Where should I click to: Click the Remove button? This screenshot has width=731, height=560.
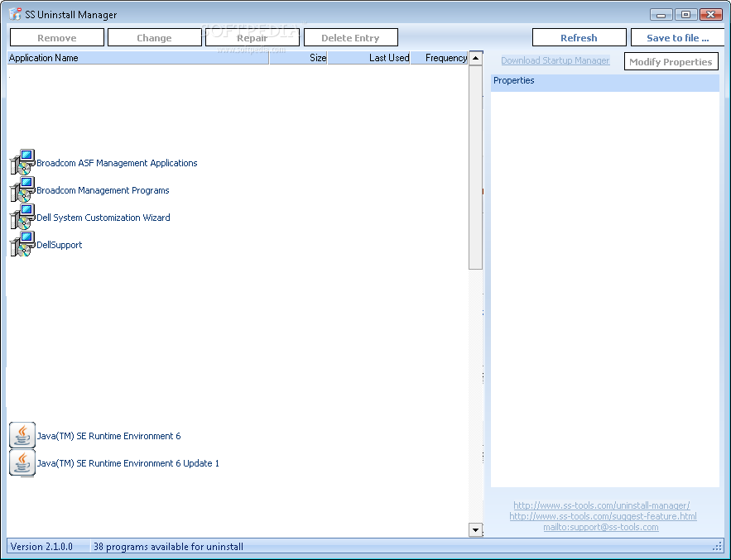tap(57, 38)
